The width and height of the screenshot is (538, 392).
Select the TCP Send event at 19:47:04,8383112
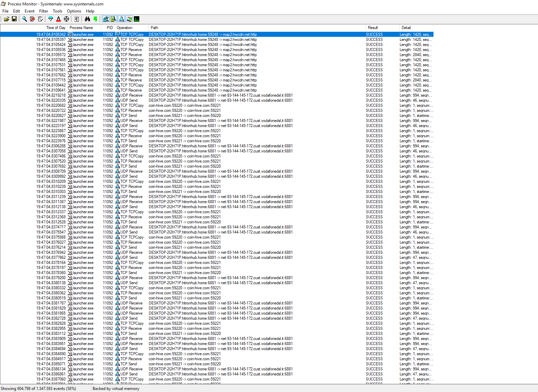tap(216, 334)
